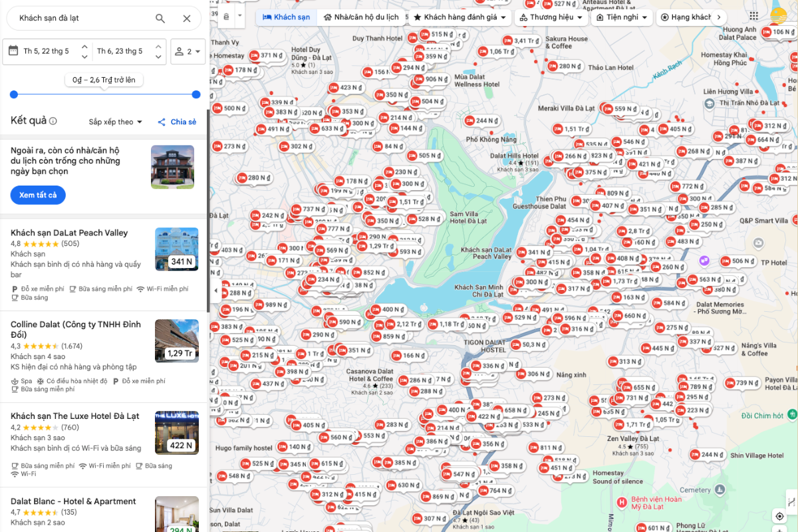Image resolution: width=798 pixels, height=532 pixels.
Task: Open the Google apps grid
Action: pos(753,17)
